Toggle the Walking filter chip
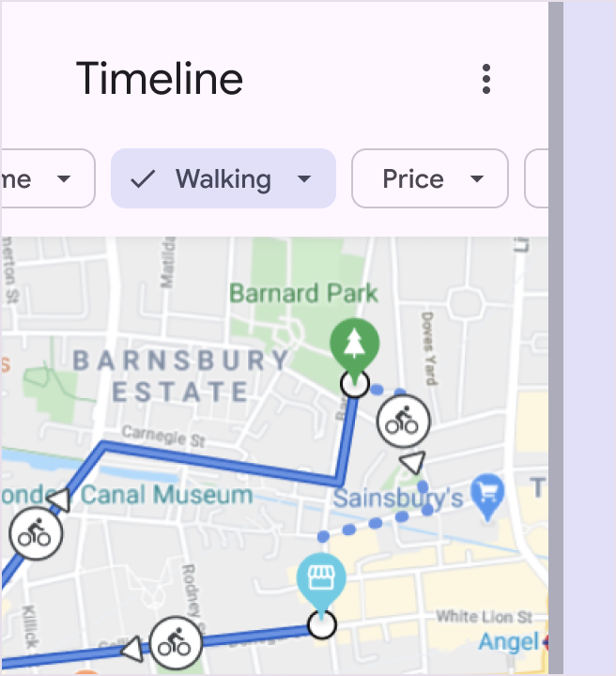 [x=223, y=178]
